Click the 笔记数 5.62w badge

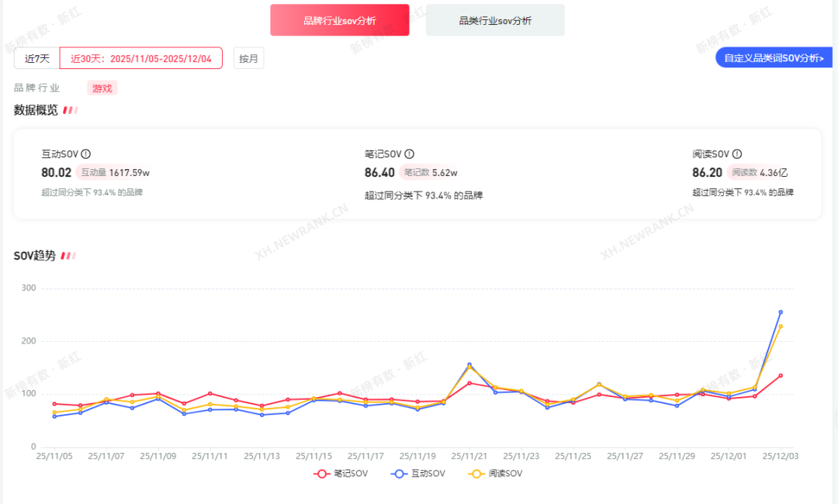point(431,172)
